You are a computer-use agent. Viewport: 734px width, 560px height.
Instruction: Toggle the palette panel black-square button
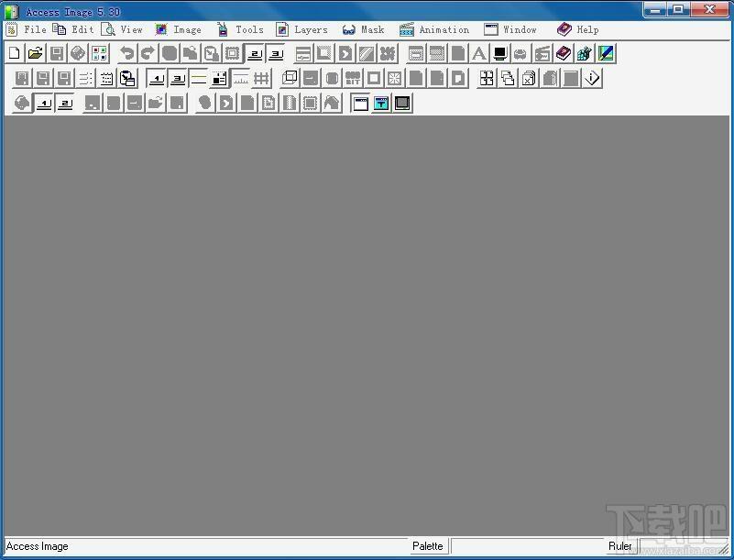click(220, 78)
